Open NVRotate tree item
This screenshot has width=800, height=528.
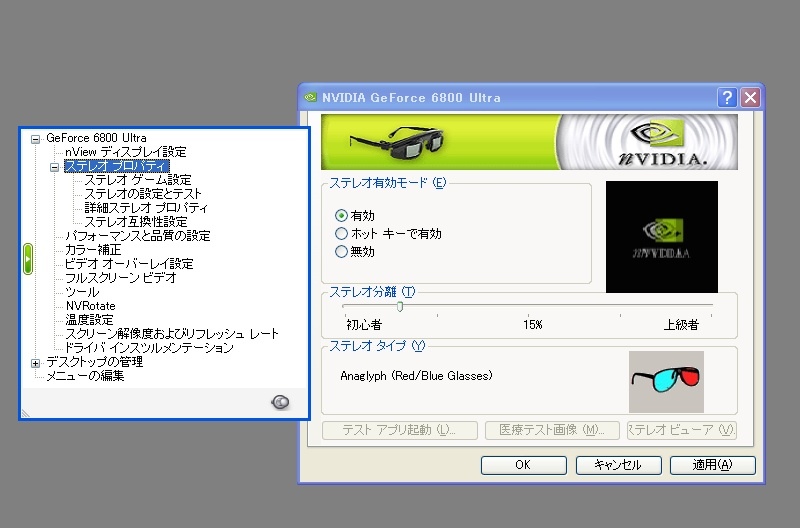pos(90,306)
